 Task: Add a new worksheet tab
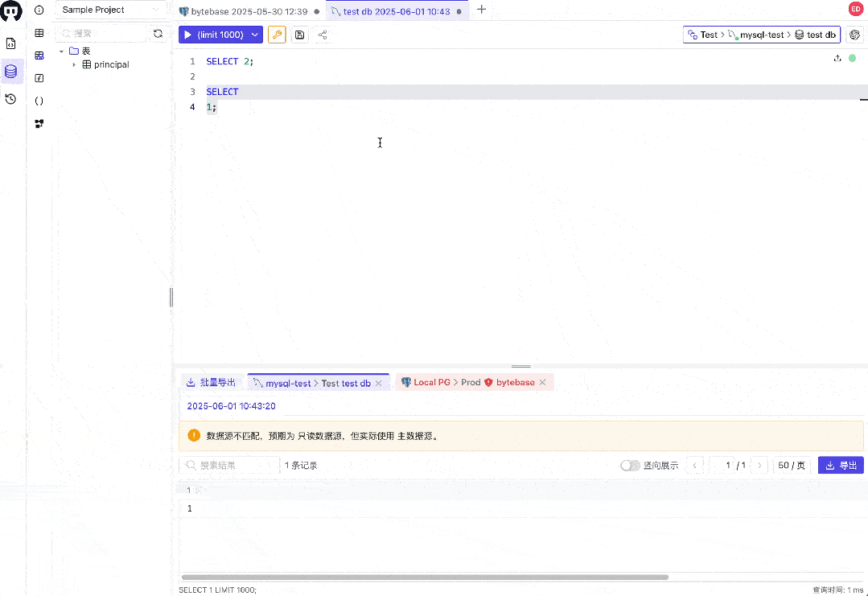[482, 10]
